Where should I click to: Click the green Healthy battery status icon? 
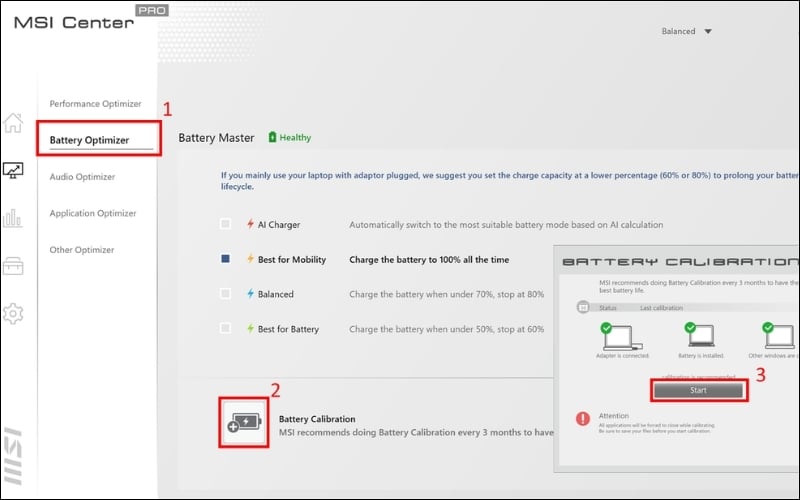point(272,137)
